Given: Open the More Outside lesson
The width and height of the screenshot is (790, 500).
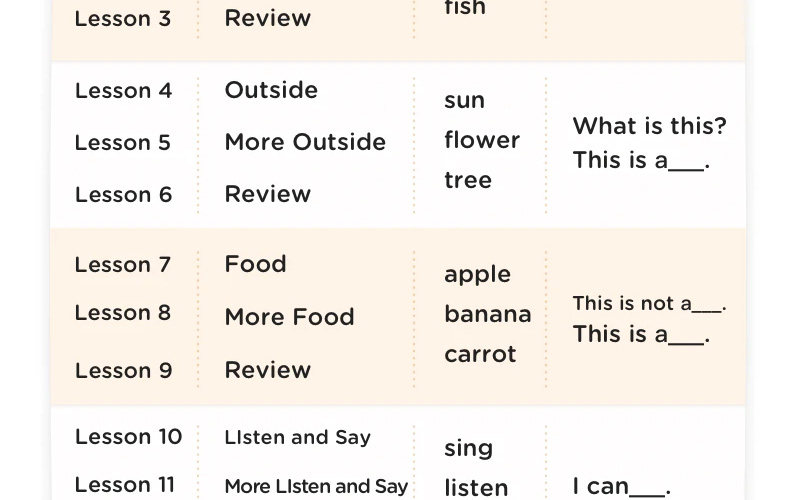Looking at the screenshot, I should coord(305,142).
